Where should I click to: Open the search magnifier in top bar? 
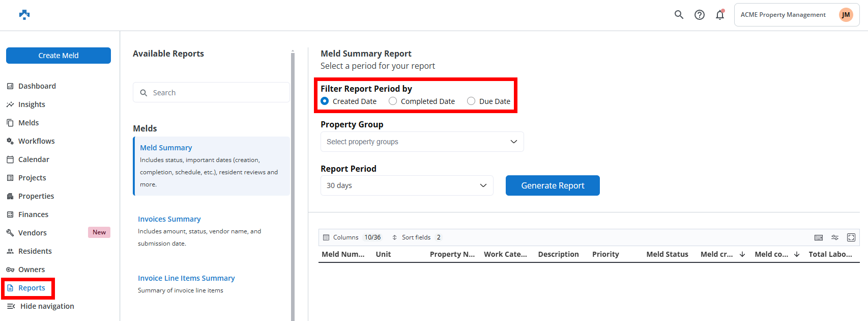click(679, 15)
